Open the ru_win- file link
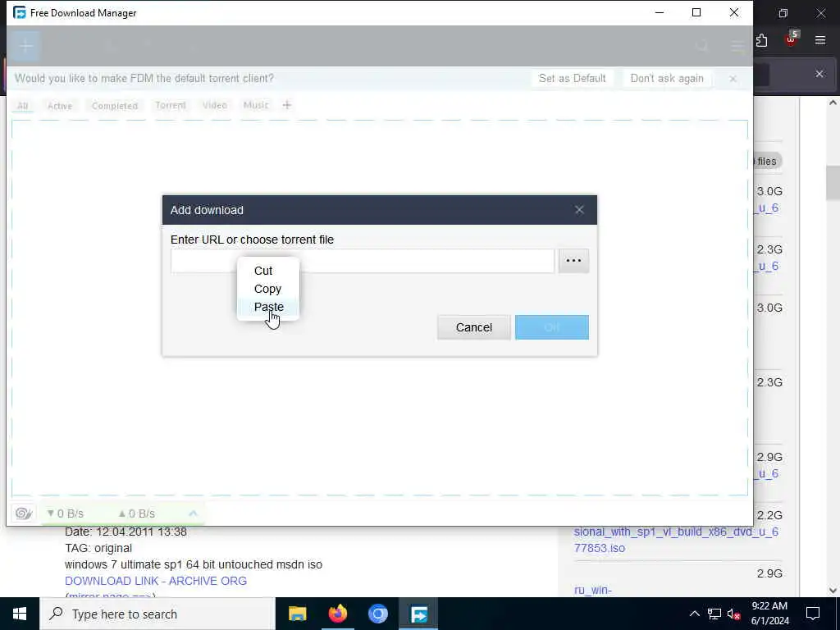Image resolution: width=840 pixels, height=630 pixels. [x=592, y=590]
